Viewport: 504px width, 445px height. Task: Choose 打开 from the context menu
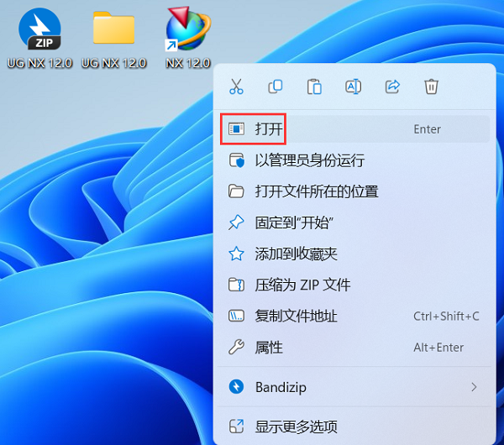354,129
